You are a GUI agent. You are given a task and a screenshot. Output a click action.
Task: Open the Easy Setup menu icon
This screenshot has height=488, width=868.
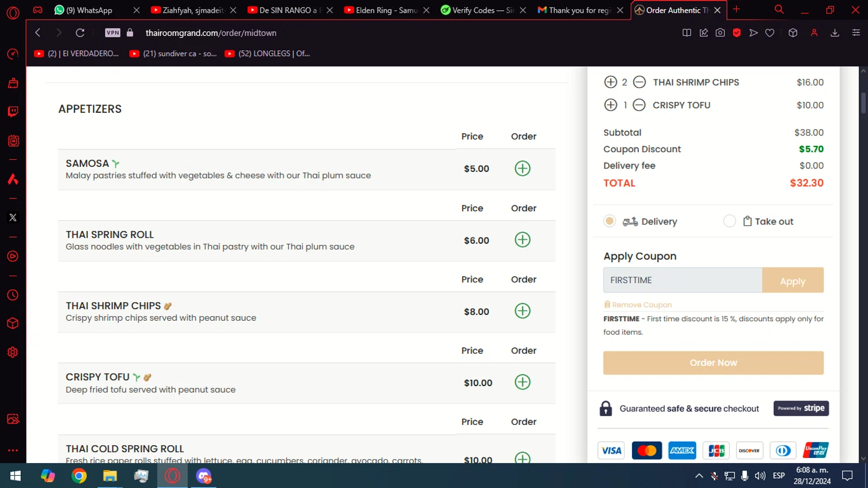click(x=856, y=33)
